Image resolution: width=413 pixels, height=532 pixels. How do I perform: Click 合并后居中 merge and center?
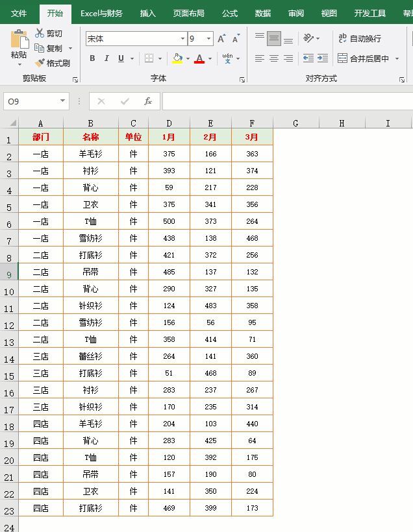[363, 58]
